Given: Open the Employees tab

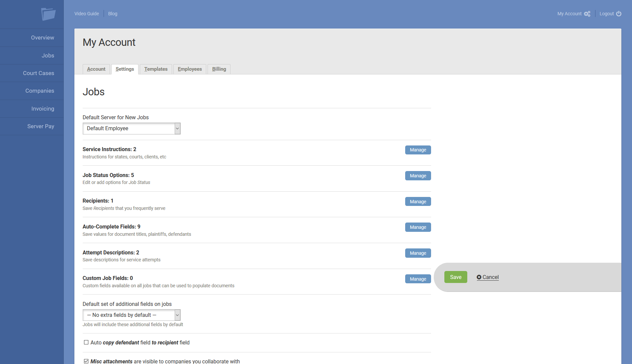Looking at the screenshot, I should (x=190, y=69).
